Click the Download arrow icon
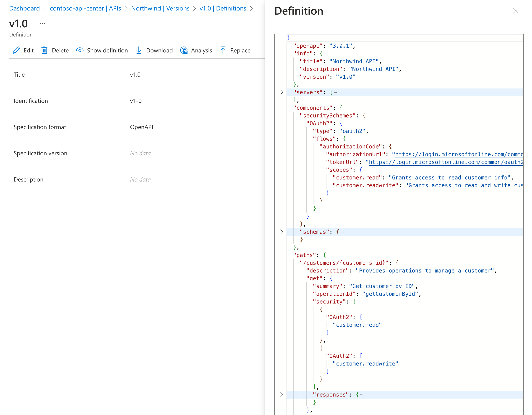This screenshot has height=415, width=532. tap(139, 50)
